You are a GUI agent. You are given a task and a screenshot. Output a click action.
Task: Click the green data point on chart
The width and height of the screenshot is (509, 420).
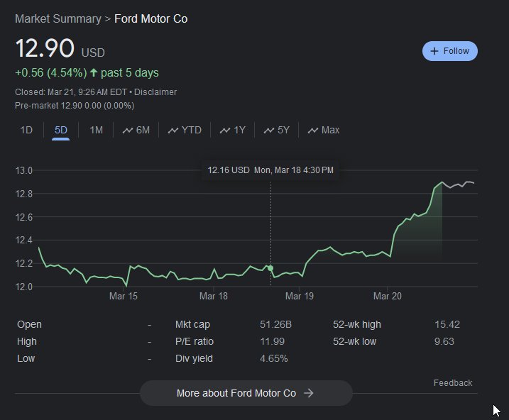click(270, 268)
